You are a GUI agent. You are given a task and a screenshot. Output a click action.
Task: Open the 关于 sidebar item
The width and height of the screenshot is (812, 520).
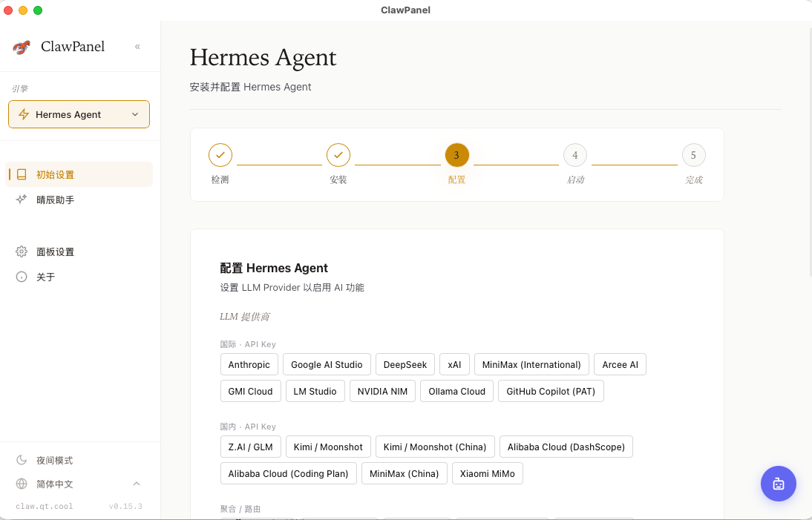pos(79,277)
